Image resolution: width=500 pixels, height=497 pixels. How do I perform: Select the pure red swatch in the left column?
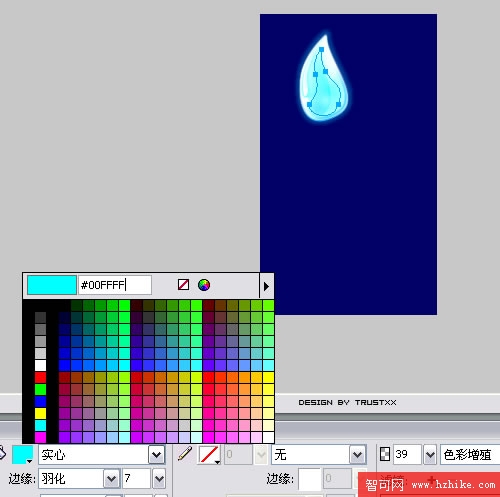(x=40, y=377)
